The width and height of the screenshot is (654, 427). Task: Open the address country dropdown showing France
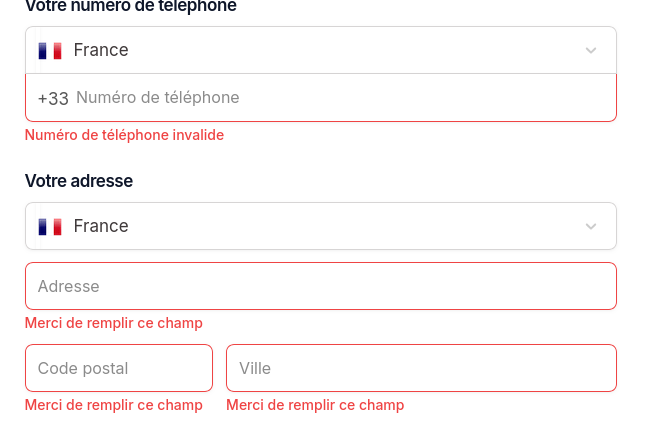320,226
